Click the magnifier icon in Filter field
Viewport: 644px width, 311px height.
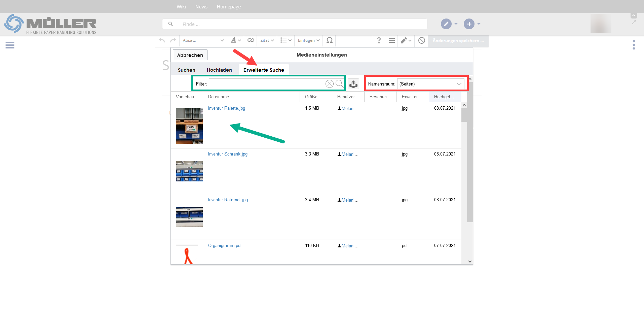point(339,84)
